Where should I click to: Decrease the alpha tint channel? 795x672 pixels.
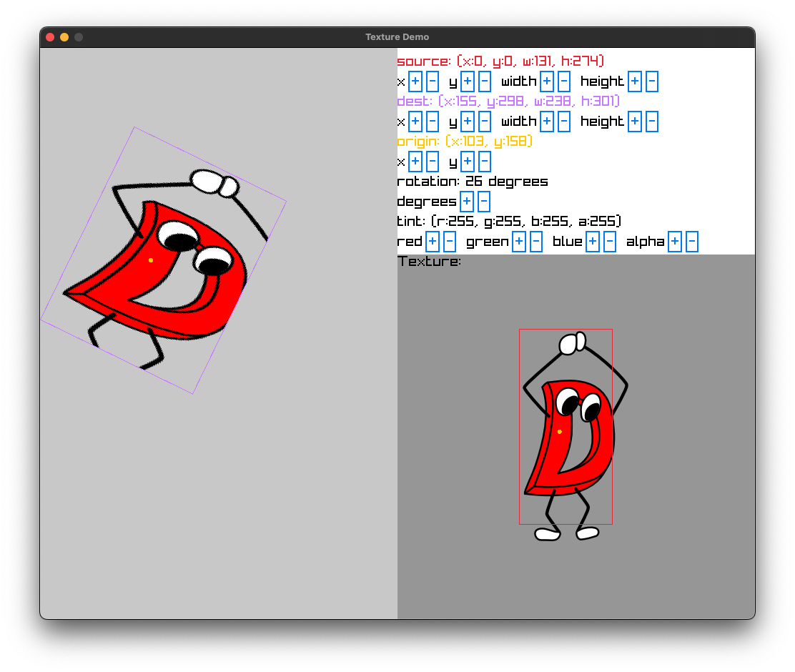(691, 241)
